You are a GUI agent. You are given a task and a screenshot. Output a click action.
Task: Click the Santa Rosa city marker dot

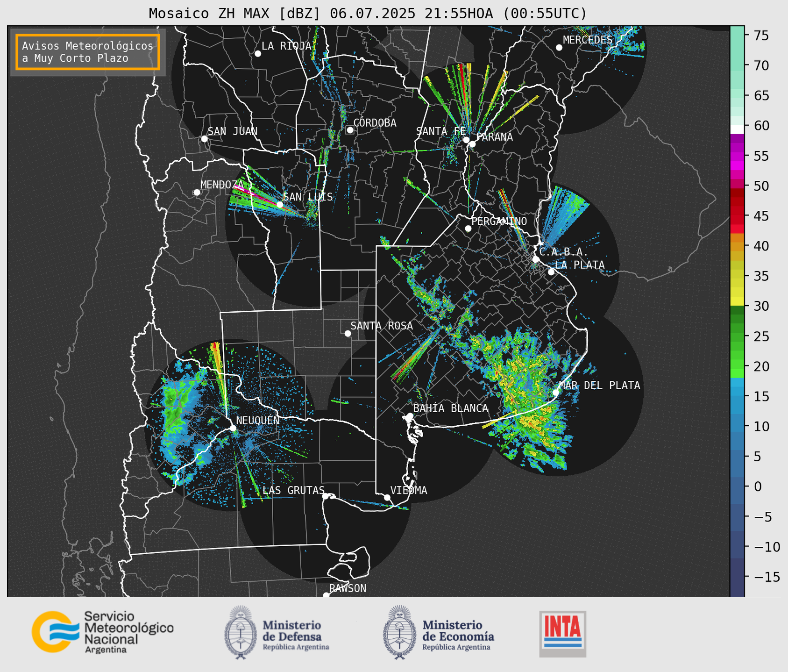pyautogui.click(x=348, y=333)
